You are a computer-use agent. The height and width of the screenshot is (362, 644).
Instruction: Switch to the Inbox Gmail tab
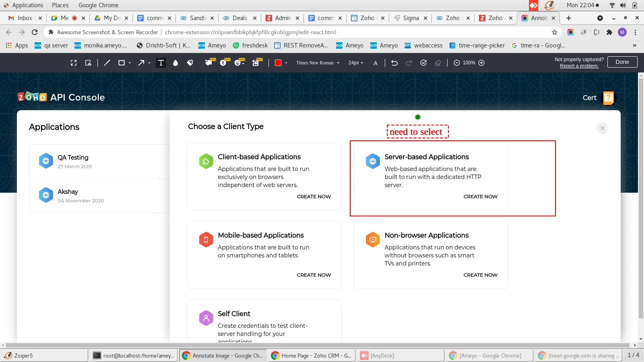click(x=25, y=18)
